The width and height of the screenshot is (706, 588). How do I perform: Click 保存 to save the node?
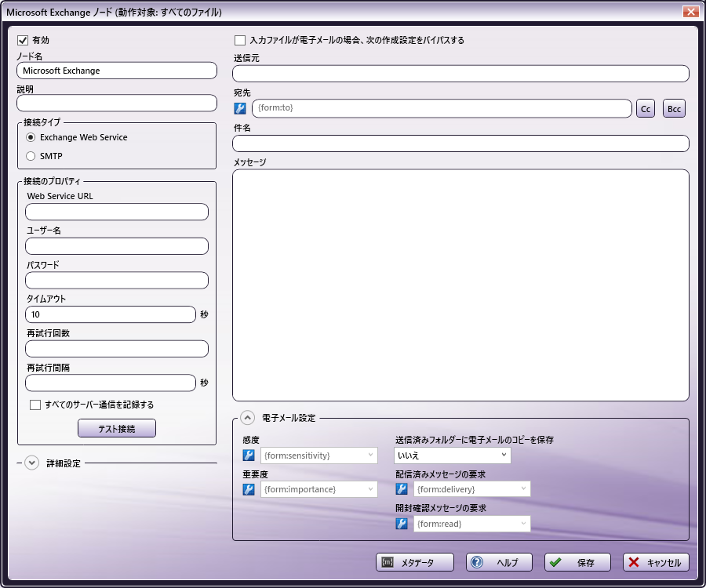coord(577,562)
